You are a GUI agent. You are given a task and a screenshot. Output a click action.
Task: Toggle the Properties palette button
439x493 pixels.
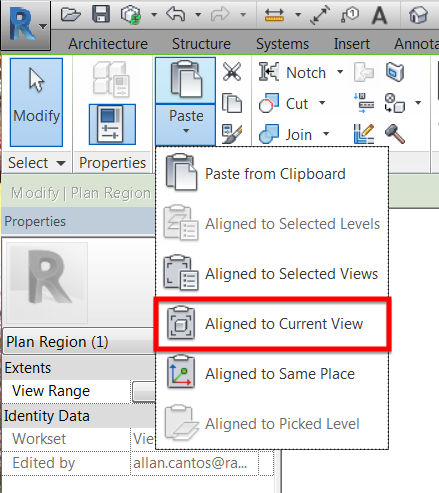pyautogui.click(x=112, y=124)
